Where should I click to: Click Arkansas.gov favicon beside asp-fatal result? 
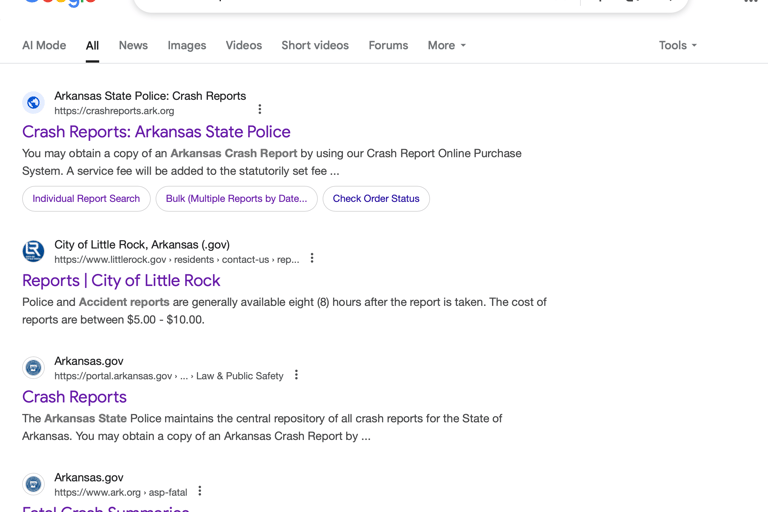(x=33, y=484)
